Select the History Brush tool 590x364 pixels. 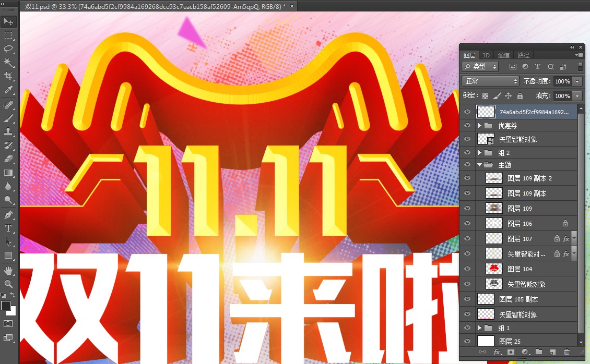point(8,145)
